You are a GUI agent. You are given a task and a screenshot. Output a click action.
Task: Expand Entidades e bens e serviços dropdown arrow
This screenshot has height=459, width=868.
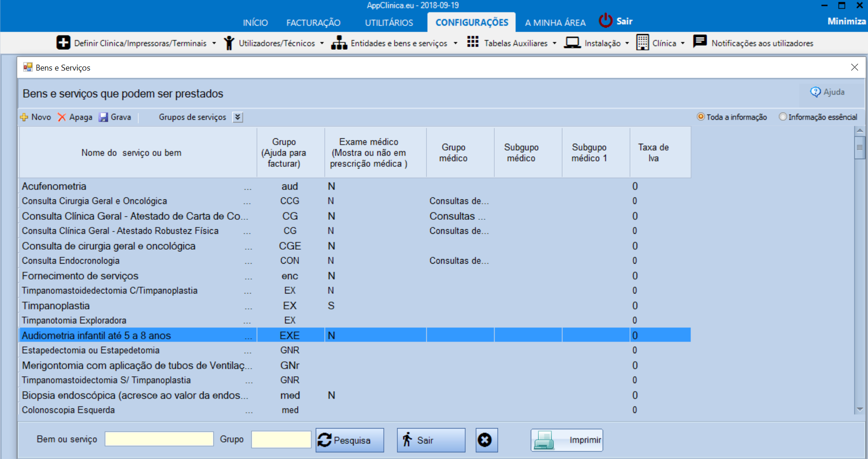pos(455,43)
